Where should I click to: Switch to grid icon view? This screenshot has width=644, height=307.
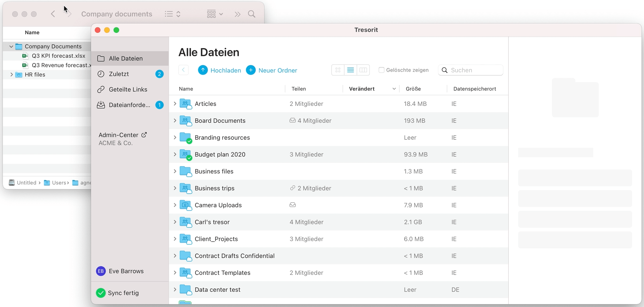pos(338,70)
